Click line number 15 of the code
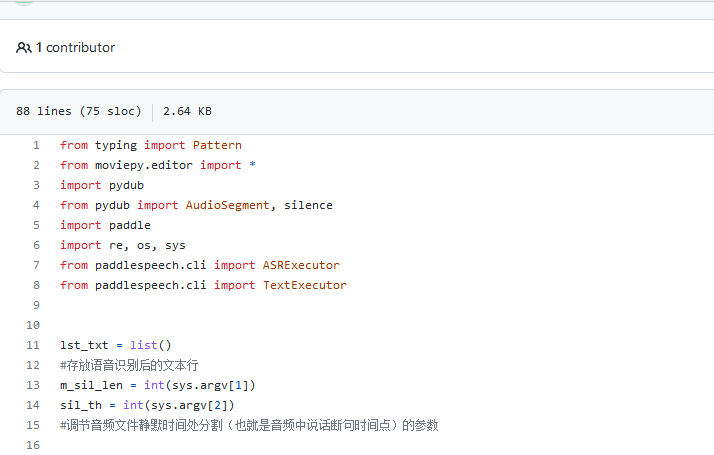The width and height of the screenshot is (714, 455). [34, 425]
